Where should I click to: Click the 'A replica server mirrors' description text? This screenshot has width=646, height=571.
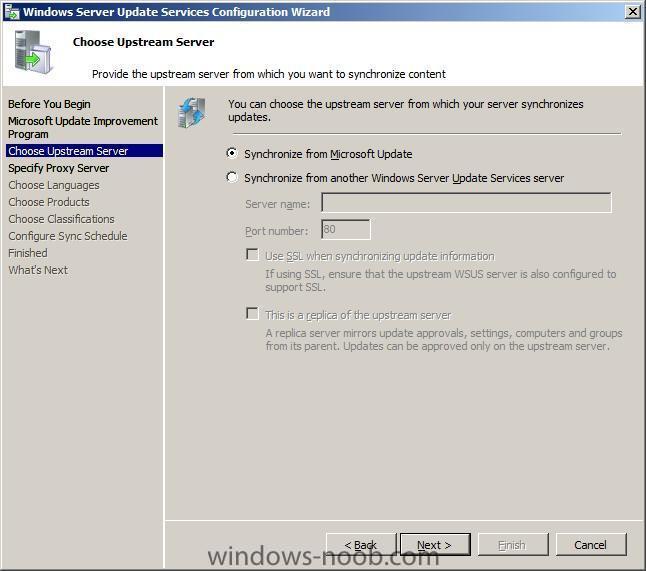[444, 339]
